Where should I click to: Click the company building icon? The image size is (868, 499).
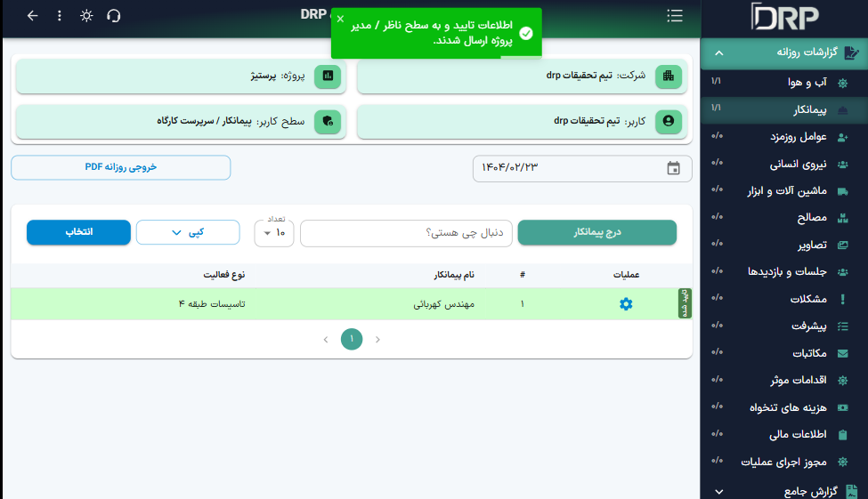(669, 76)
